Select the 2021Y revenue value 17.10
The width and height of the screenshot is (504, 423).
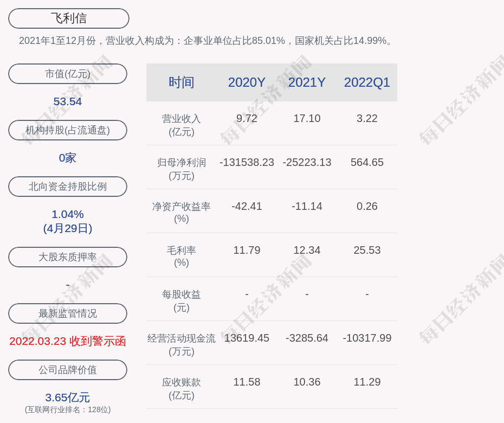click(x=307, y=118)
